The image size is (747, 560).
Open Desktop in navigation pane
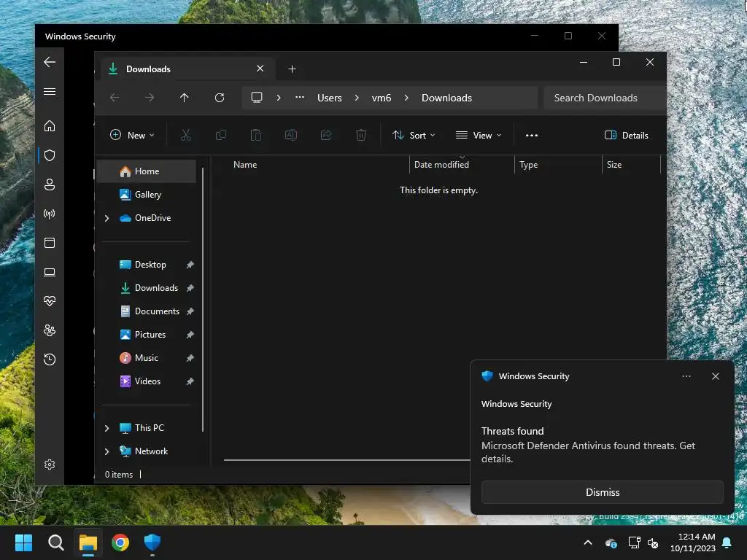point(147,264)
